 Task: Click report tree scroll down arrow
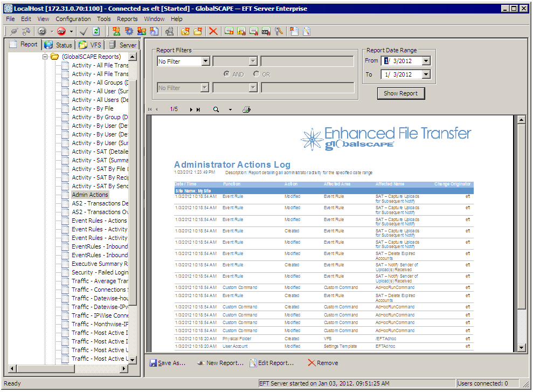coord(132,360)
